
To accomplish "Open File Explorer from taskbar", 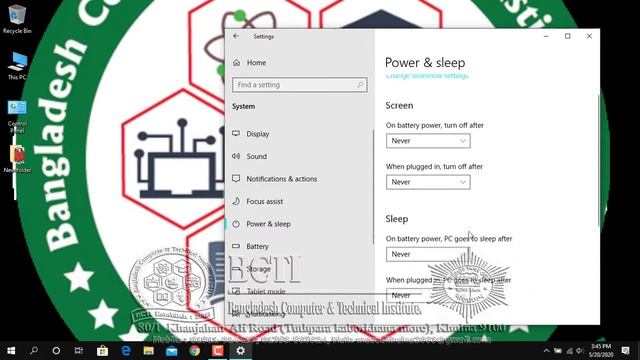I will tap(149, 351).
